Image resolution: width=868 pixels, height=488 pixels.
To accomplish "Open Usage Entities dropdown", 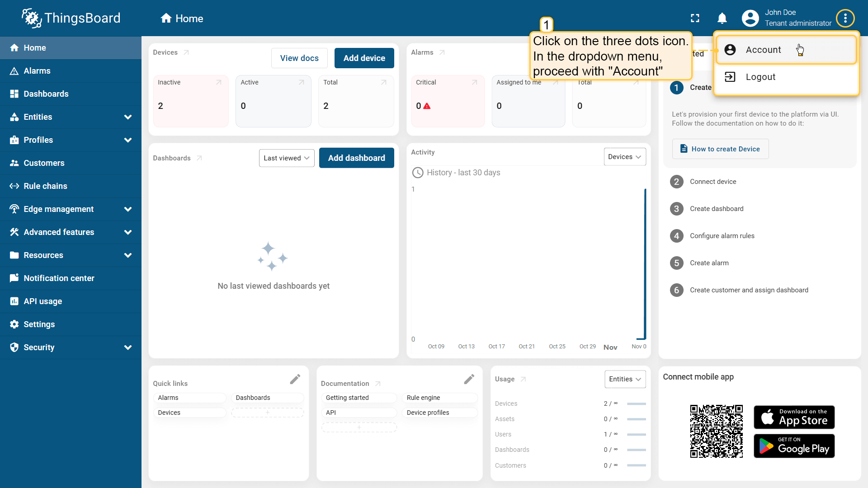I will (x=625, y=379).
